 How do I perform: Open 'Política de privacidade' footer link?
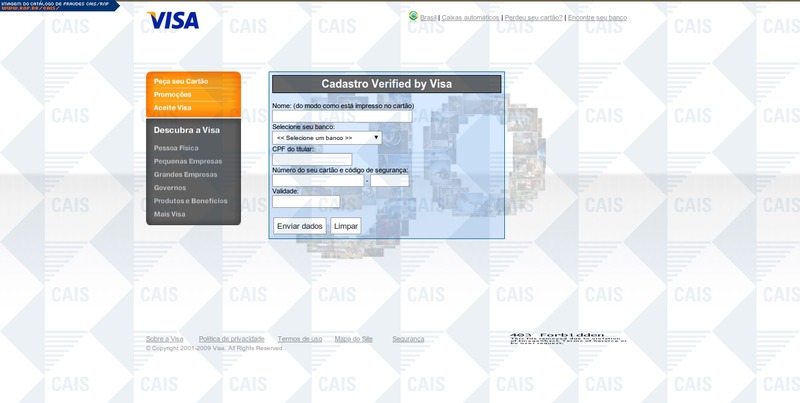[231, 339]
